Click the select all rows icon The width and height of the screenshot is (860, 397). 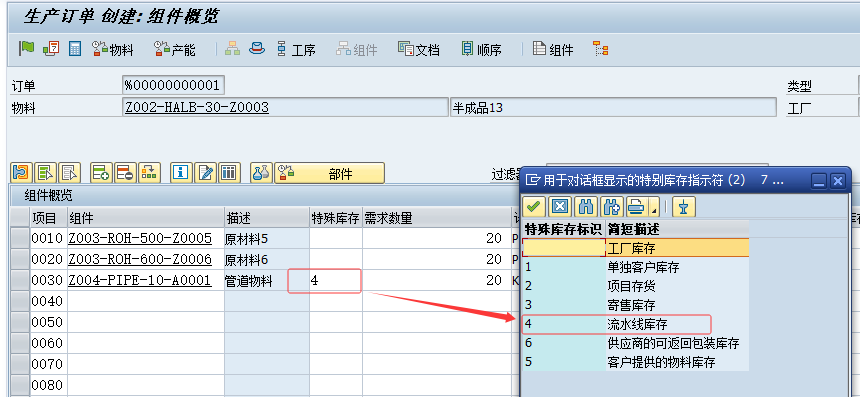pyautogui.click(x=46, y=173)
